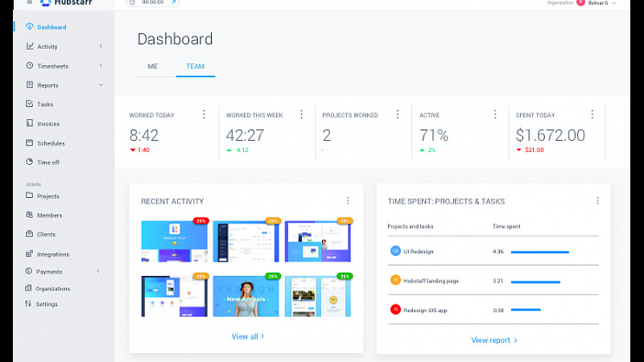Click the Redesign iOS app avatar
Viewport: 644px width, 362px height.
(395, 310)
